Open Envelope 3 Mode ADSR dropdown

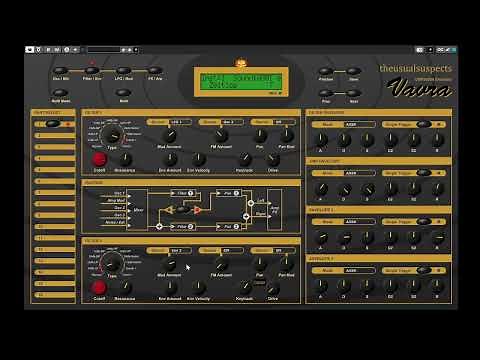point(359,222)
